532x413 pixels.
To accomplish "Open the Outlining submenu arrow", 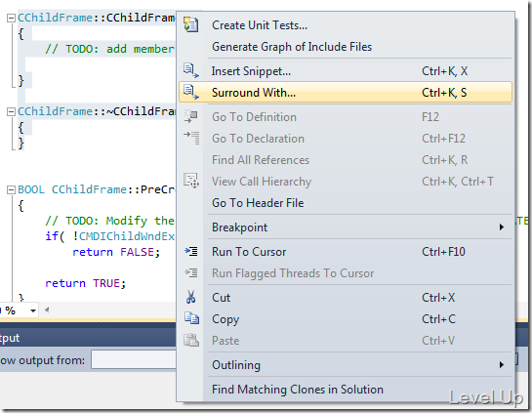I will 502,365.
